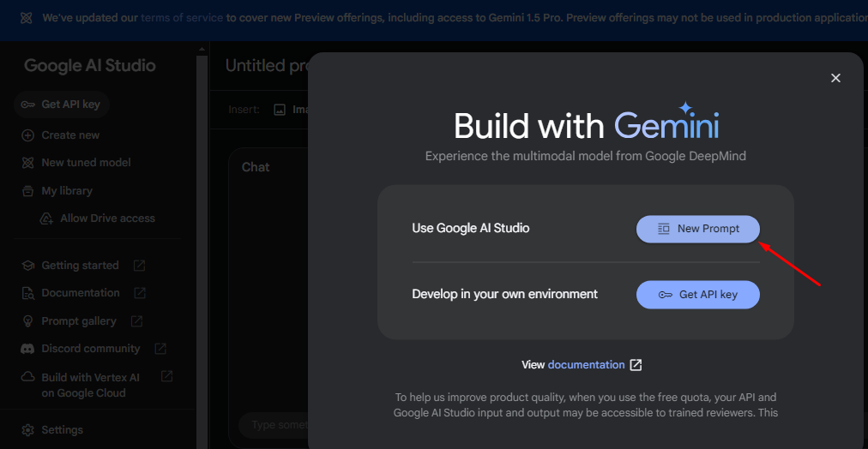This screenshot has height=449, width=868.
Task: Click 'Use Google AI Studio' text
Action: click(471, 229)
